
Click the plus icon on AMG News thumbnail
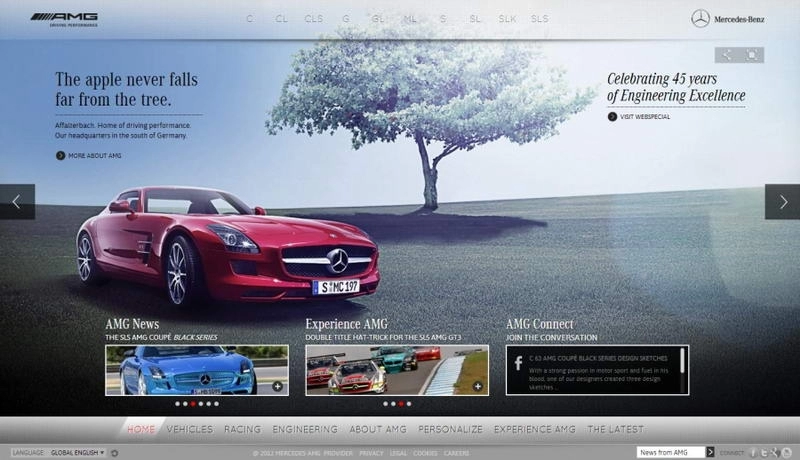[x=277, y=386]
